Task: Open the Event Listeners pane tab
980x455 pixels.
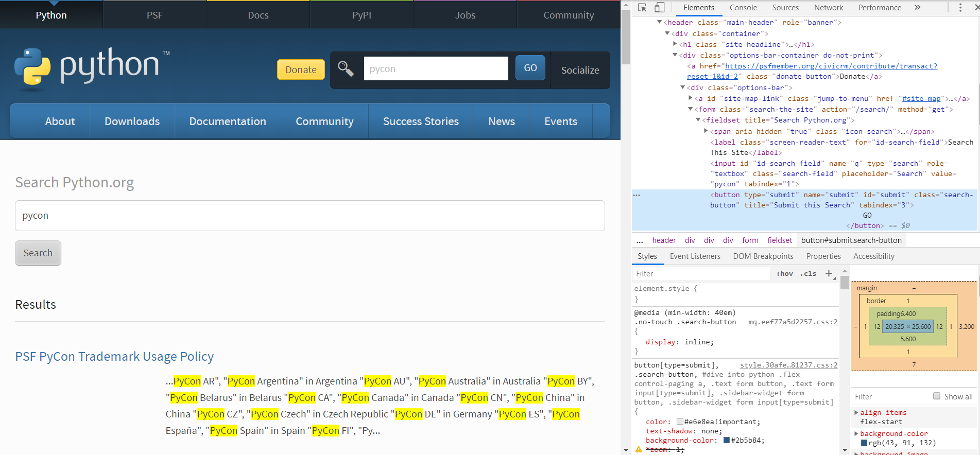Action: [695, 256]
